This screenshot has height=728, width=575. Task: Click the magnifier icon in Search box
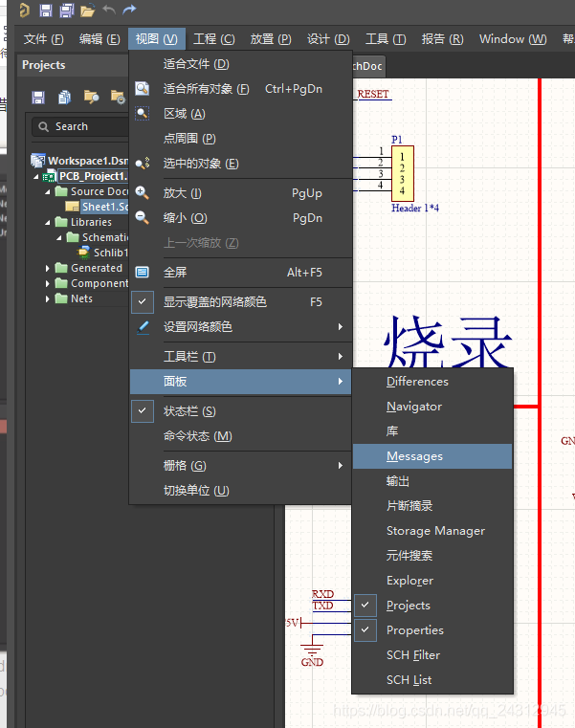[x=44, y=126]
